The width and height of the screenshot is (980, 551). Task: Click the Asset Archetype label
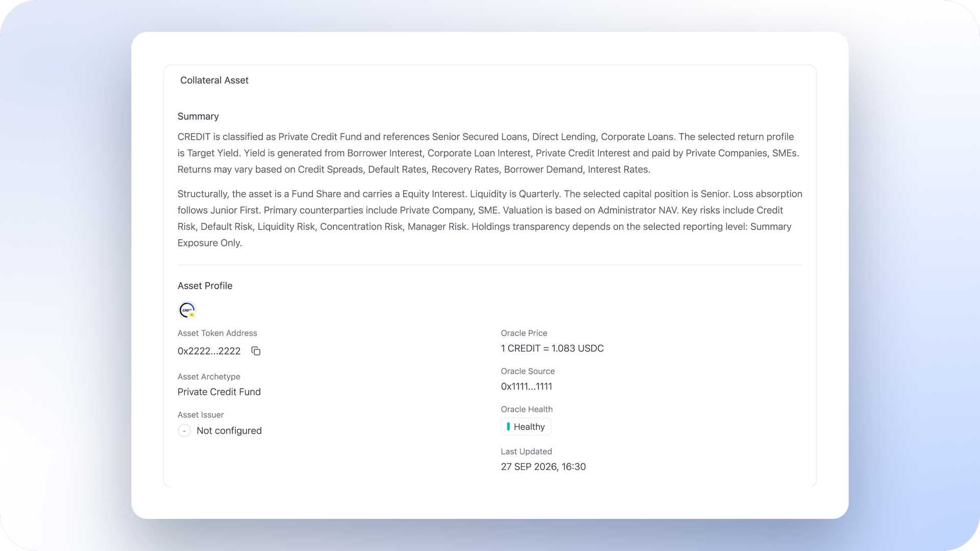pos(209,377)
